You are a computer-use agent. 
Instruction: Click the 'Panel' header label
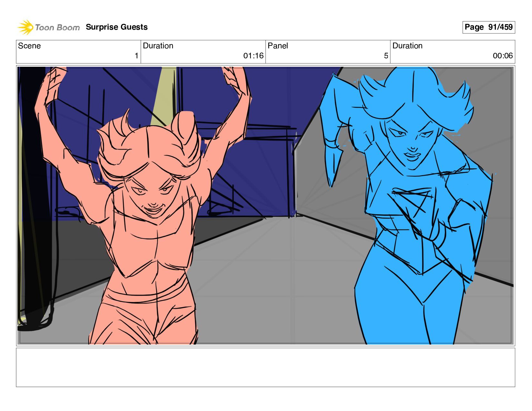(278, 46)
